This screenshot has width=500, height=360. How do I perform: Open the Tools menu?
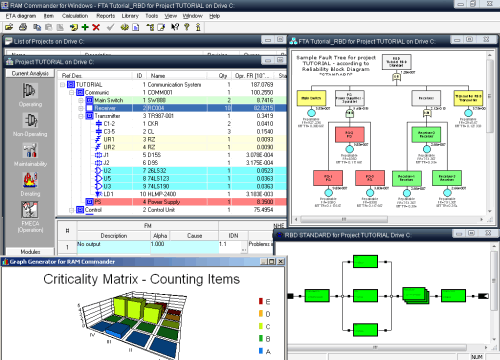tap(151, 16)
